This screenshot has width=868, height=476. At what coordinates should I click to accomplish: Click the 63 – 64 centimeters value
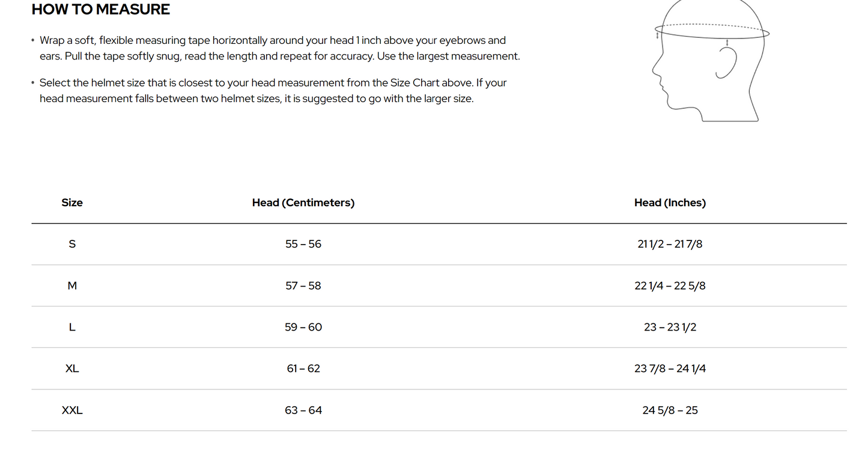point(303,410)
